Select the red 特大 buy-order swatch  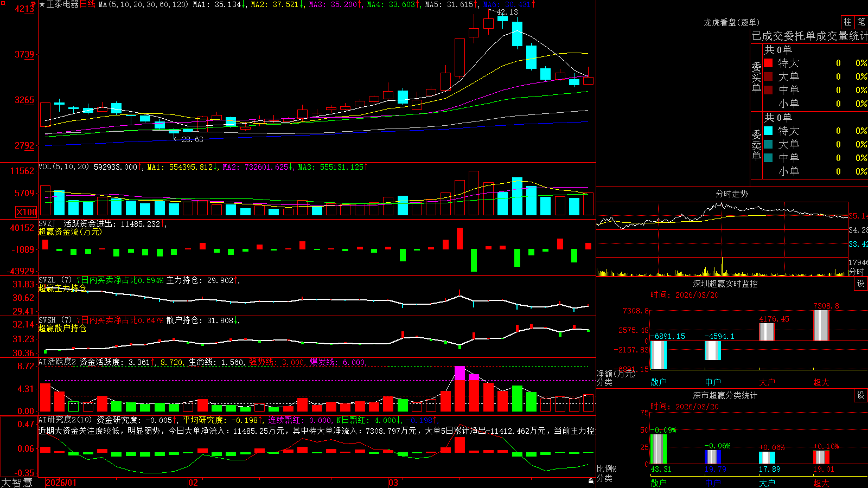[768, 63]
